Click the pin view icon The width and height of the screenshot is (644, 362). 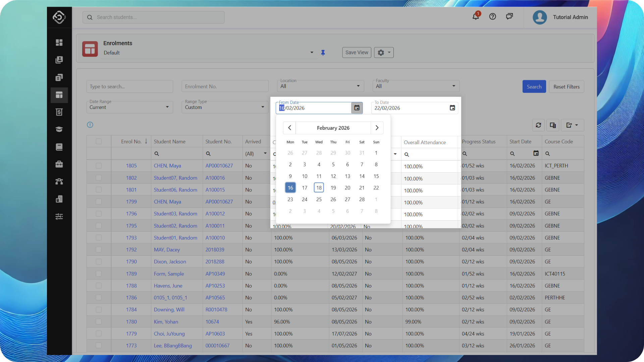point(323,53)
